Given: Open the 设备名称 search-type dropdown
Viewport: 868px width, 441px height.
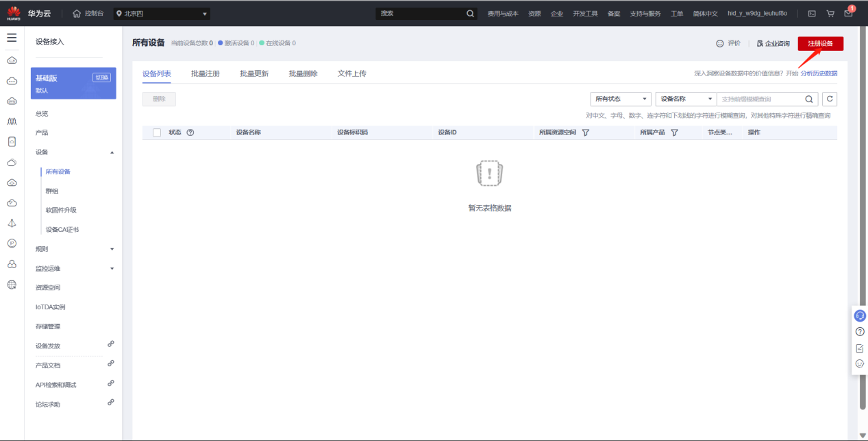Looking at the screenshot, I should pyautogui.click(x=686, y=99).
